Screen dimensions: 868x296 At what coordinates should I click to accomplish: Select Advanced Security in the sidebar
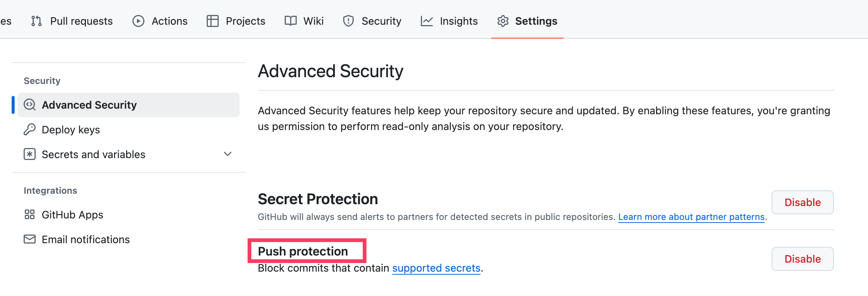point(89,105)
